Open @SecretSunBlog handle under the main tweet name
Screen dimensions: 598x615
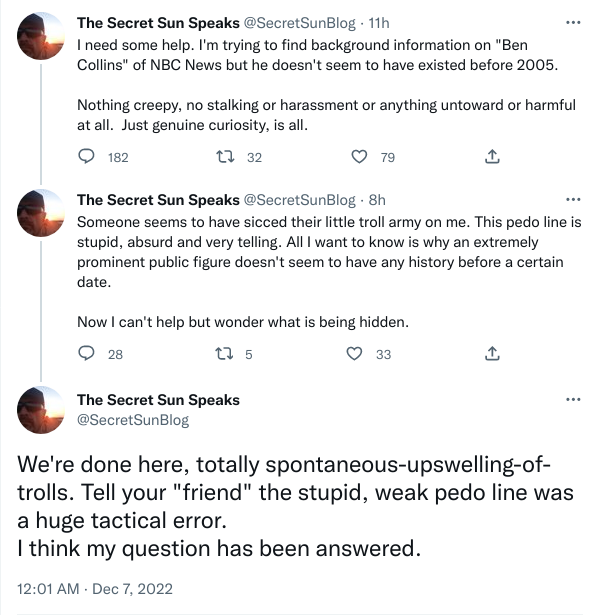[133, 420]
